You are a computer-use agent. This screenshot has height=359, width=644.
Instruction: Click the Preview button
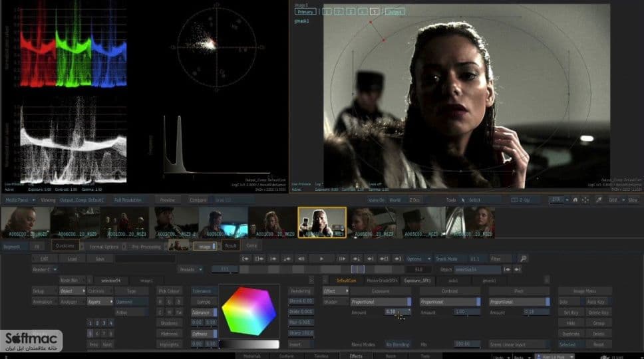(167, 200)
